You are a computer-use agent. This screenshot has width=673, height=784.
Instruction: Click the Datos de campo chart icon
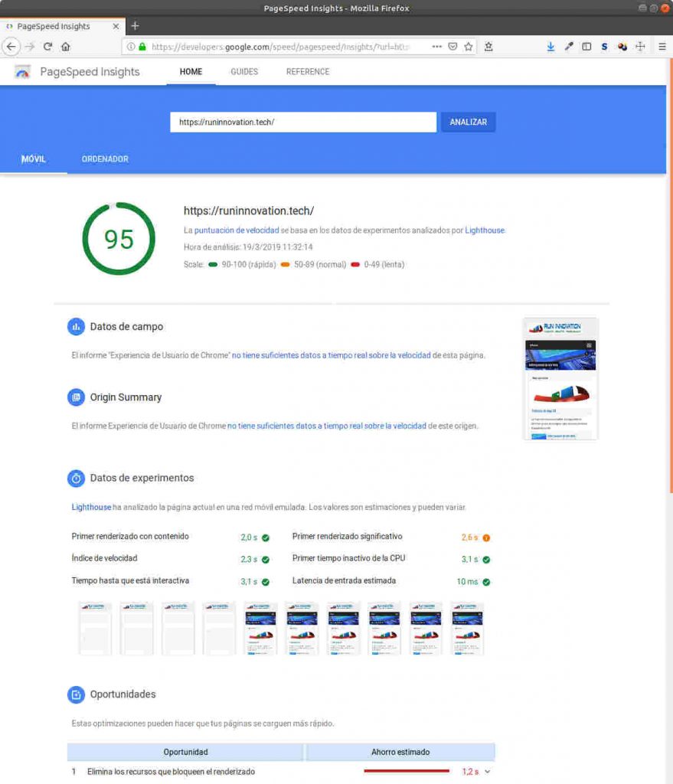[x=76, y=326]
